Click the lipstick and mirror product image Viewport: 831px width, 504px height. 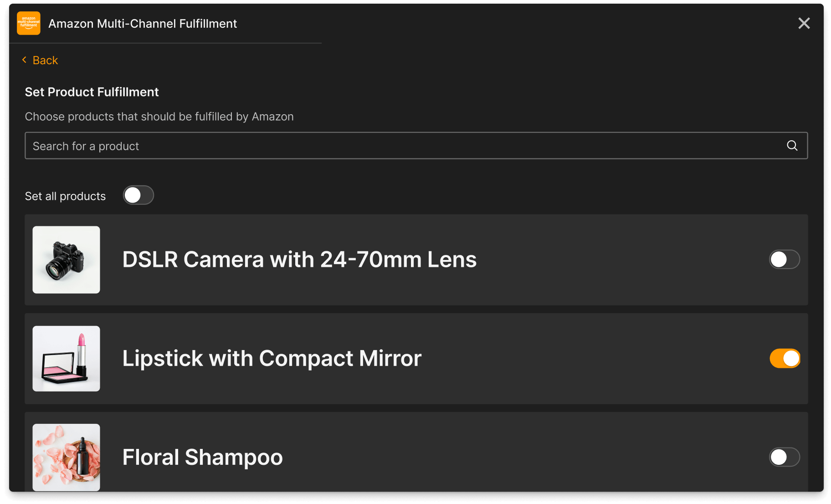(x=66, y=358)
